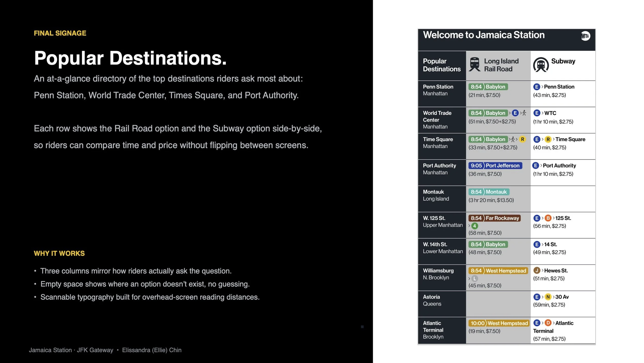The height and width of the screenshot is (363, 644).
Task: Select the 'Three columns mirror how riders' bullet
Action: [136, 271]
